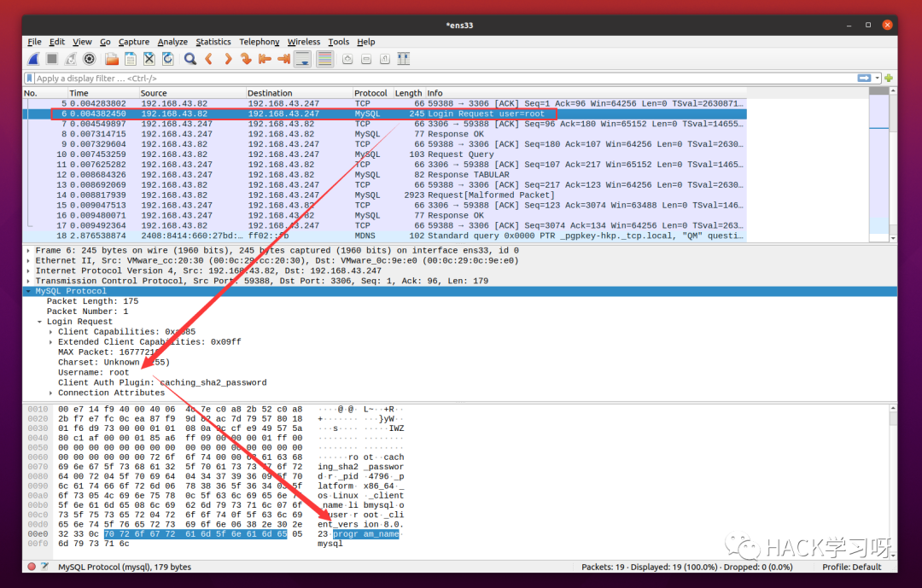Save this capture file
The height and width of the screenshot is (588, 922).
click(131, 59)
